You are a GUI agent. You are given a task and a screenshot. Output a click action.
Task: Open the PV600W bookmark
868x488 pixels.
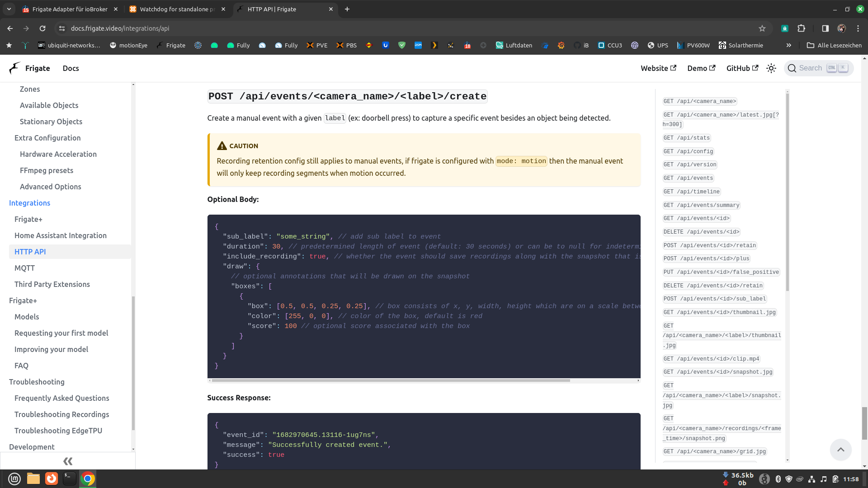(x=693, y=45)
